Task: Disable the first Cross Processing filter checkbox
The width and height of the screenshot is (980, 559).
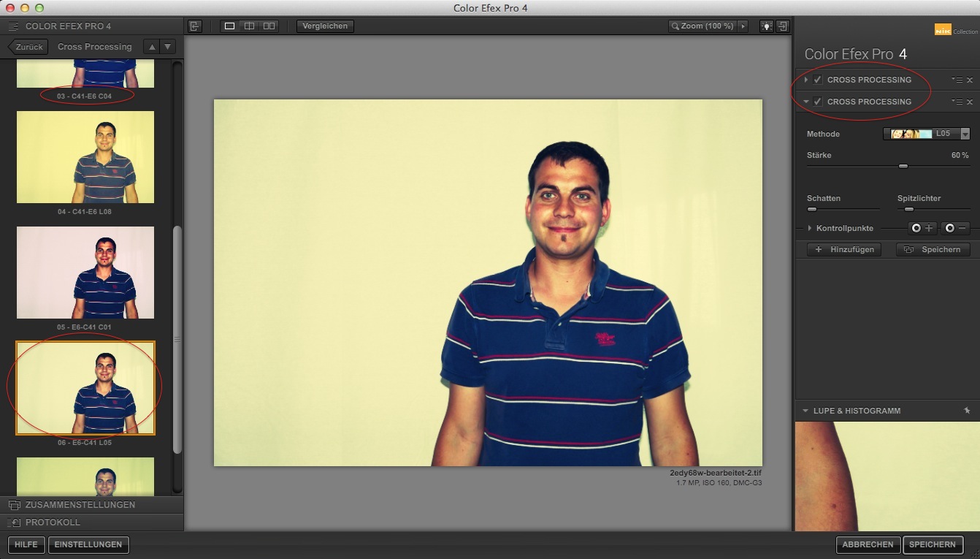Action: 818,80
